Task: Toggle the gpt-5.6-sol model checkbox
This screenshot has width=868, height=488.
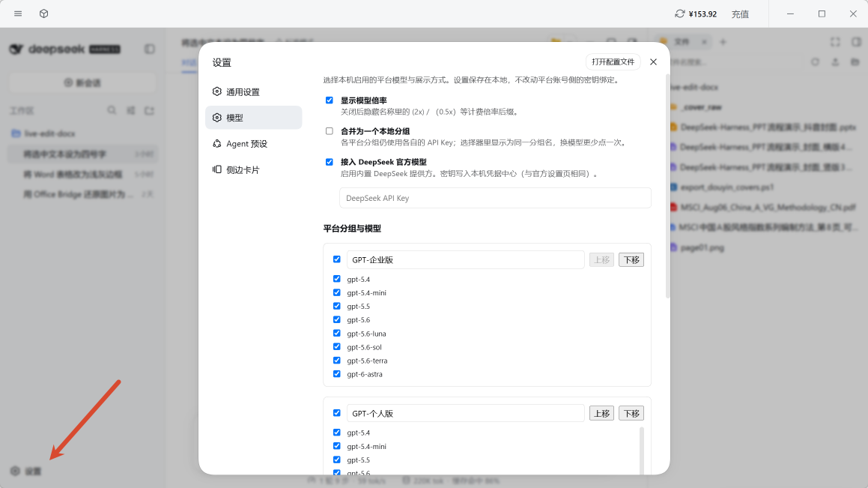Action: (336, 347)
